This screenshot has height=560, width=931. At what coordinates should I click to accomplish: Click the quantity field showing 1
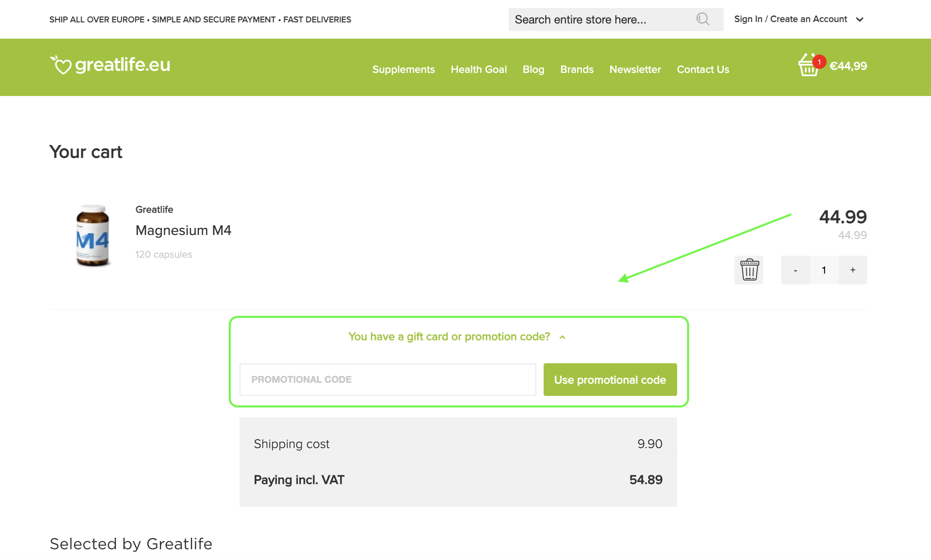click(x=824, y=270)
